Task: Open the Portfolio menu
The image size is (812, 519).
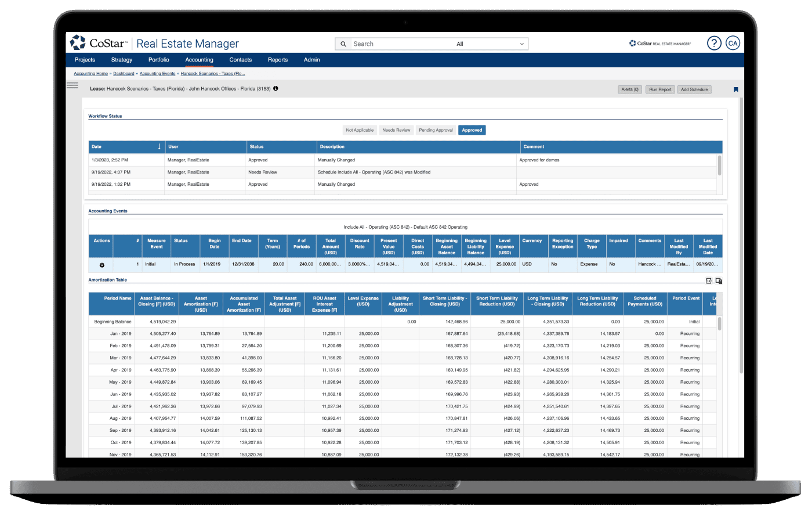Action: 158,60
